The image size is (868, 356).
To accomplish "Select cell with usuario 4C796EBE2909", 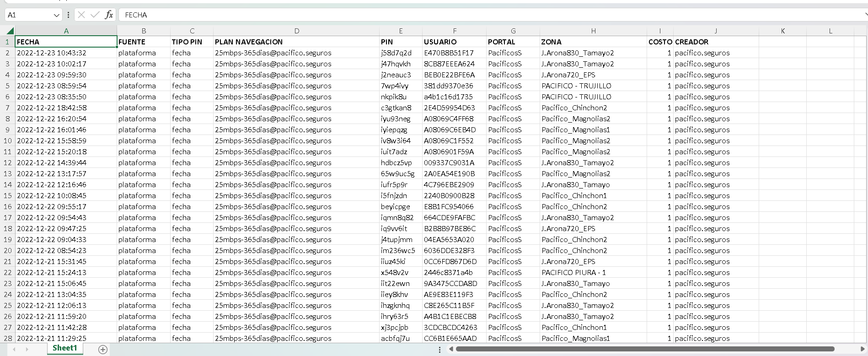I will coord(454,184).
